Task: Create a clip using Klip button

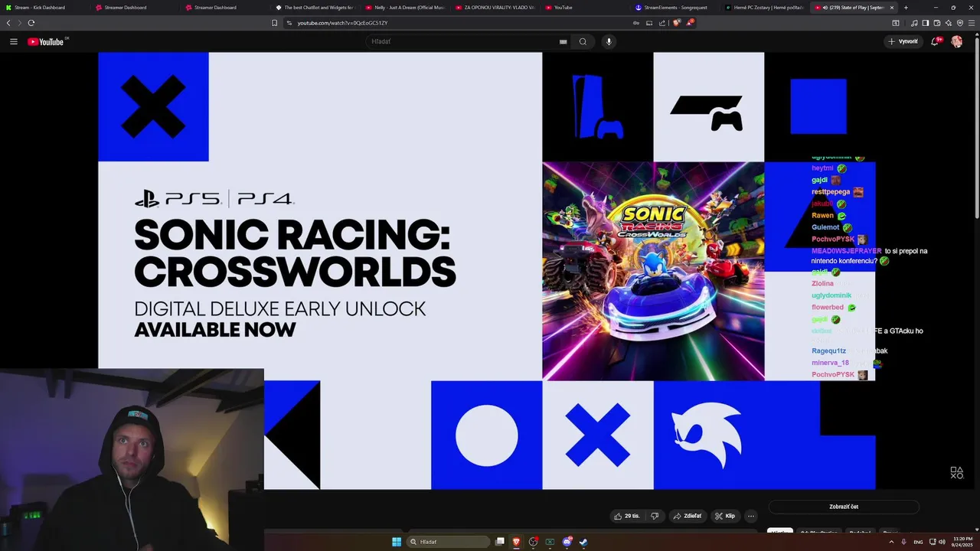Action: (725, 516)
